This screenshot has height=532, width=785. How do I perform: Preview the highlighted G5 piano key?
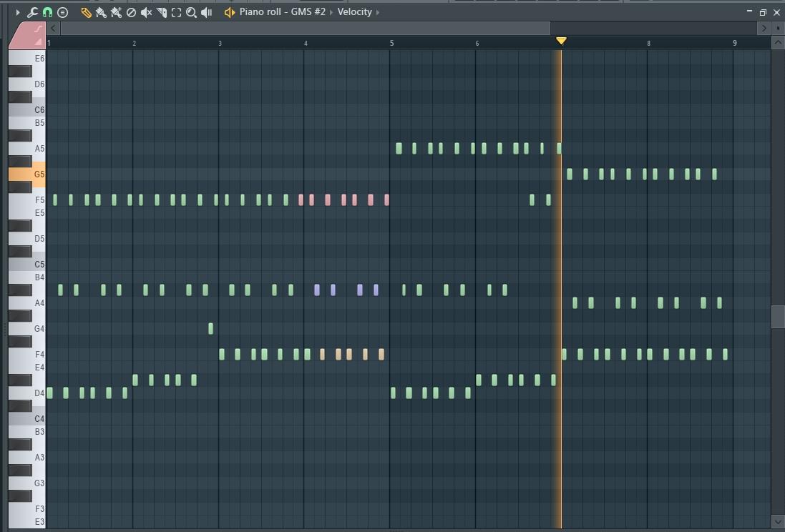pos(27,174)
